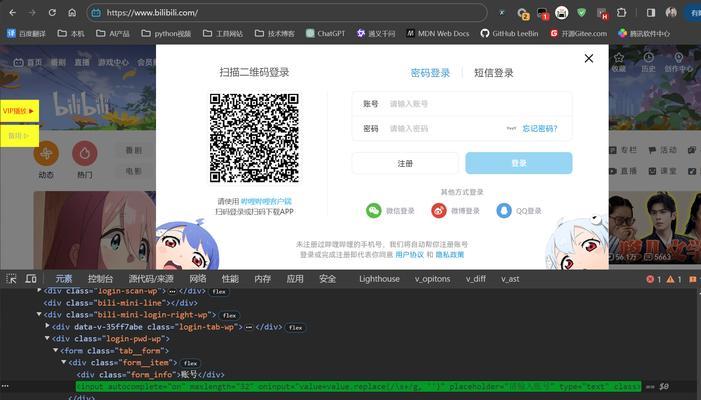Open the 创作中心 lightbulb icon
This screenshot has width=701, height=400.
coord(678,58)
